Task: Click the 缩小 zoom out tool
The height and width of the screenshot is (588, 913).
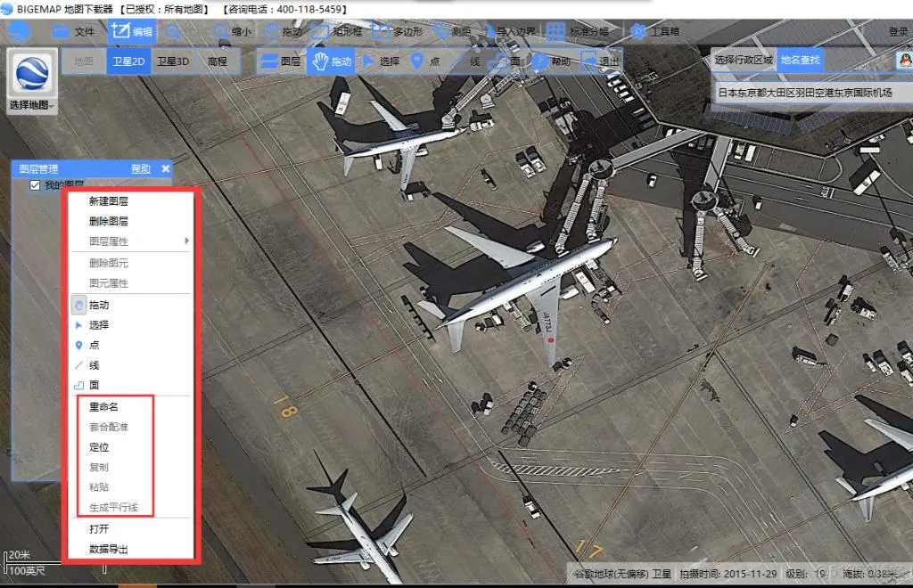Action: click(233, 31)
